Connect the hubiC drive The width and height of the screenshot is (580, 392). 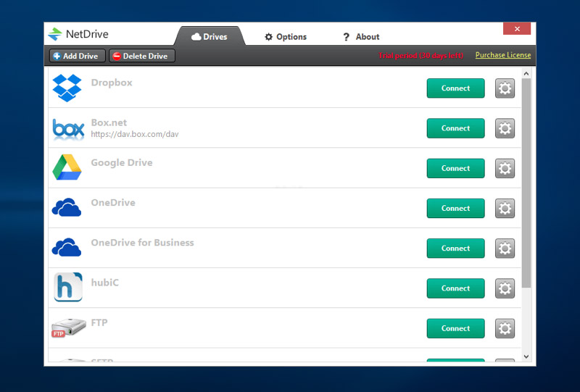pos(456,288)
